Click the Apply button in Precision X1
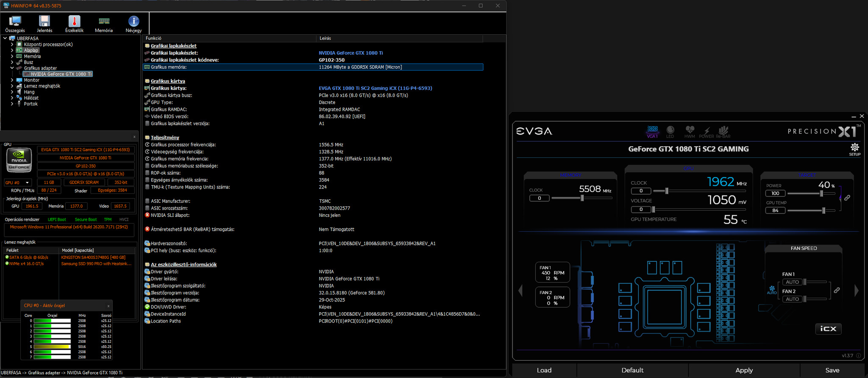 pos(744,370)
